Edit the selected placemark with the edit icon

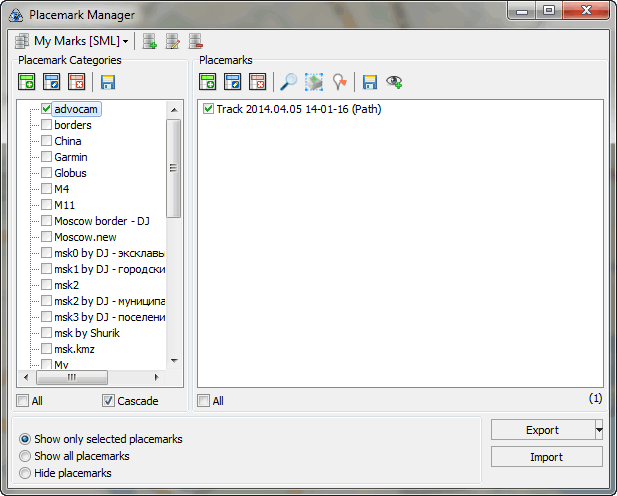233,83
